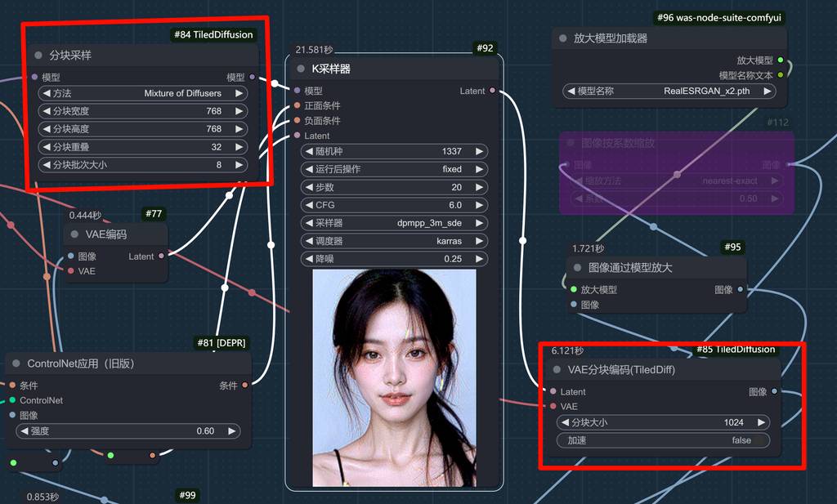Image resolution: width=837 pixels, height=504 pixels.
Task: Click the 图像通过模型放大 node collapse dot
Action: click(578, 268)
